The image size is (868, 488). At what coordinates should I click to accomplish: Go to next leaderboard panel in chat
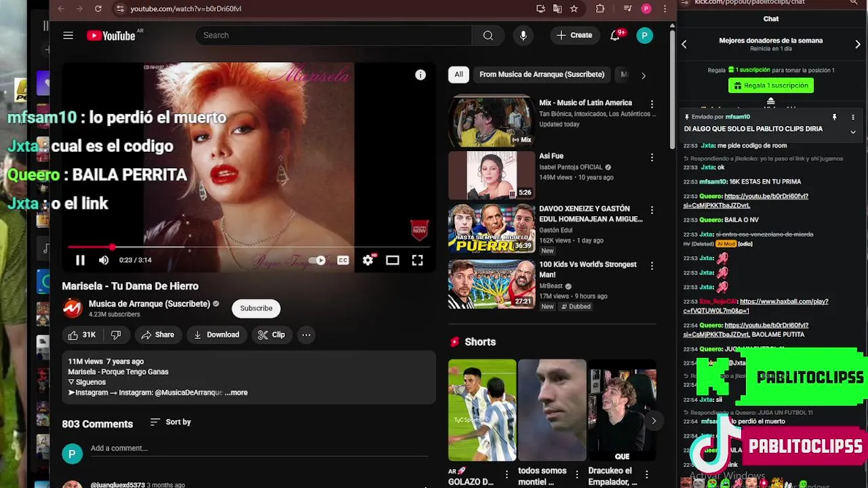click(858, 44)
